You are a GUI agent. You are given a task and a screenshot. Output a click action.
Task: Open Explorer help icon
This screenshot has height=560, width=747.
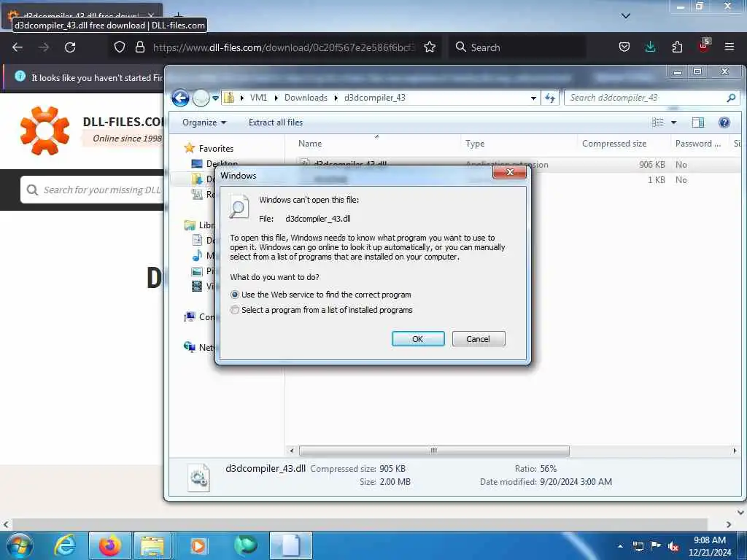pyautogui.click(x=724, y=122)
